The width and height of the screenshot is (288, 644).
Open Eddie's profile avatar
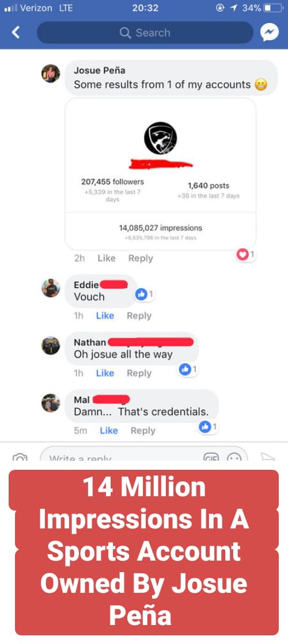pyautogui.click(x=51, y=288)
